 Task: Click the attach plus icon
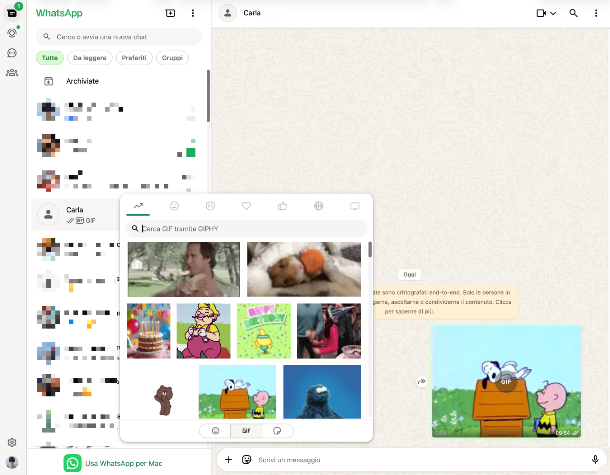tap(228, 459)
